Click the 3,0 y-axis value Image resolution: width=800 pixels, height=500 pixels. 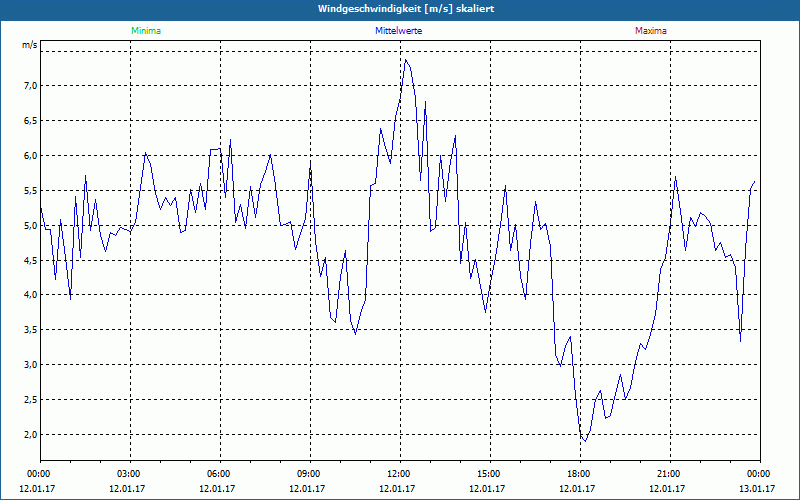(31, 365)
